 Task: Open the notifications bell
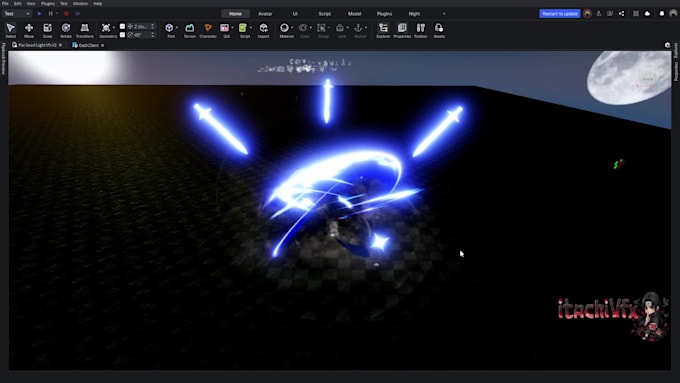click(x=662, y=14)
